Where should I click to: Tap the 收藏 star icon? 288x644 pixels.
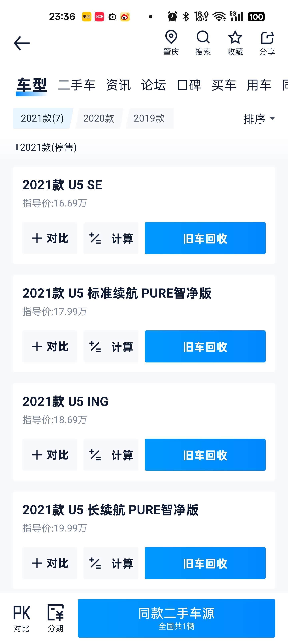tap(235, 43)
